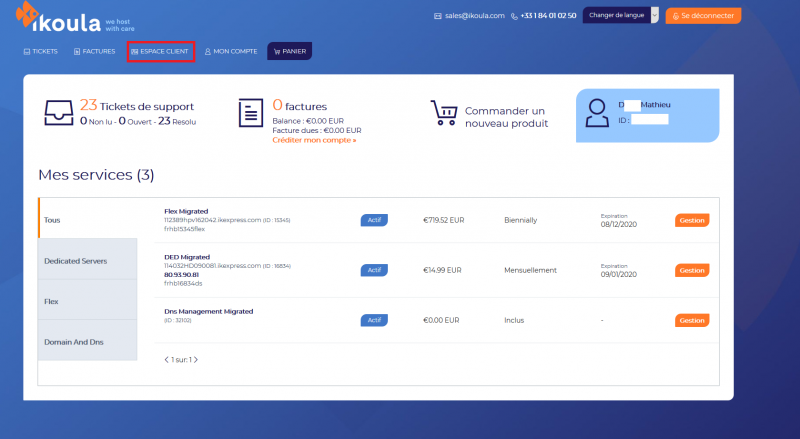Open the Panier cart
The height and width of the screenshot is (439, 800).
point(289,51)
